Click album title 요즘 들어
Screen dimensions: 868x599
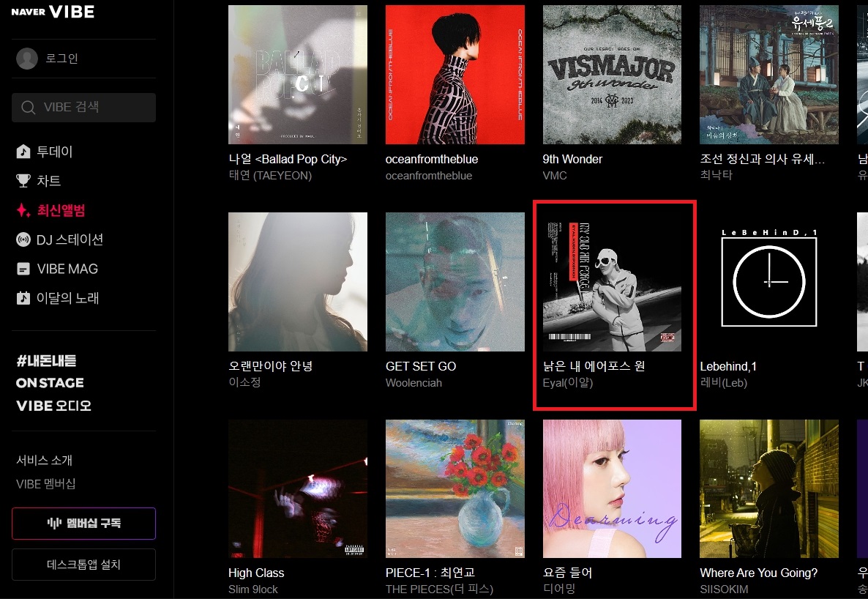567,573
